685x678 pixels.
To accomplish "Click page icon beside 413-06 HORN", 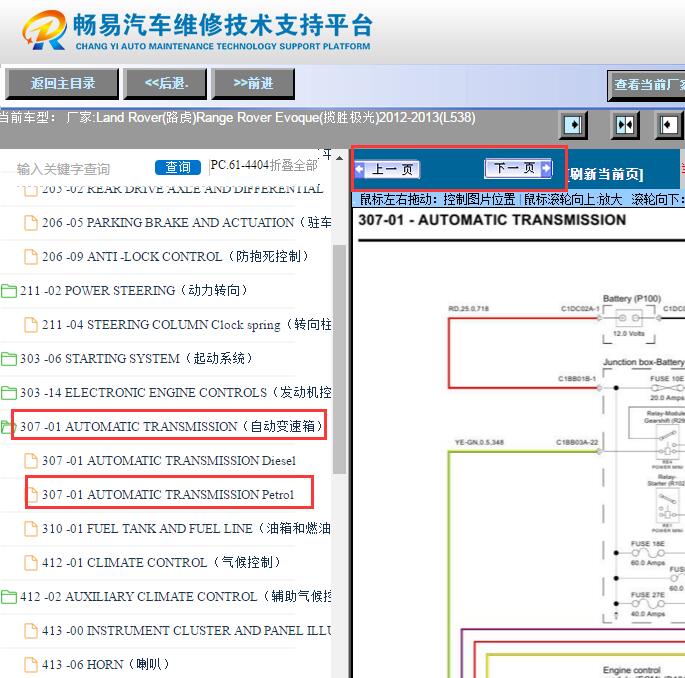I will (31, 665).
